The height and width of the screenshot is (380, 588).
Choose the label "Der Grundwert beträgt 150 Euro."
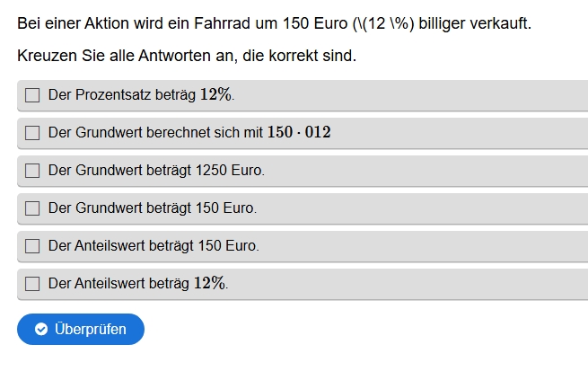pos(153,208)
